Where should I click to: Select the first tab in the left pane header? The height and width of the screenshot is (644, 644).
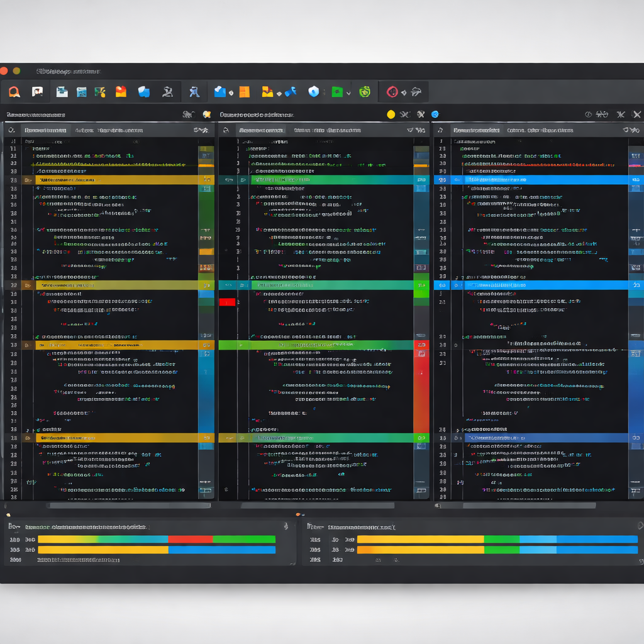(45, 130)
